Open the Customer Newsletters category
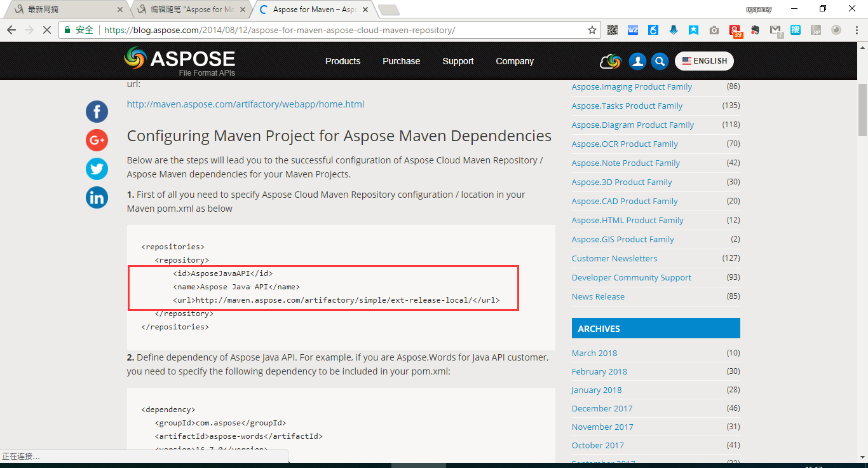 (x=614, y=258)
